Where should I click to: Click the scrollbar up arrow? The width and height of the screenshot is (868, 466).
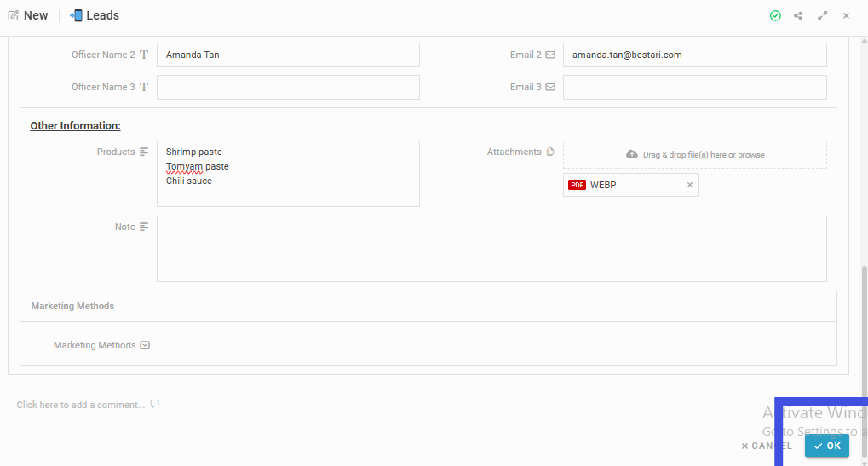tap(864, 40)
